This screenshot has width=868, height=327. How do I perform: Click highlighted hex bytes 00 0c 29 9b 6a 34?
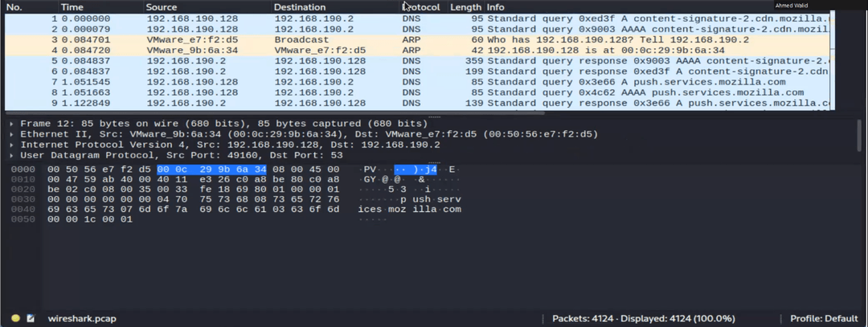[212, 170]
